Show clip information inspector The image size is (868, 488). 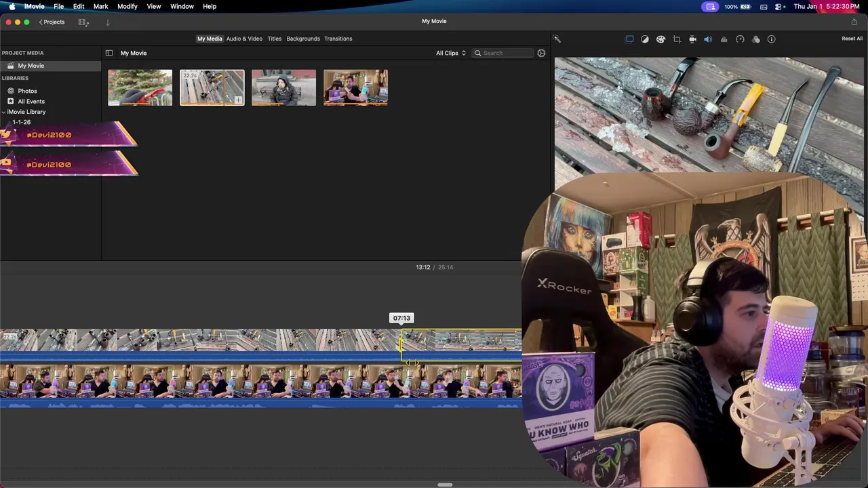(772, 39)
